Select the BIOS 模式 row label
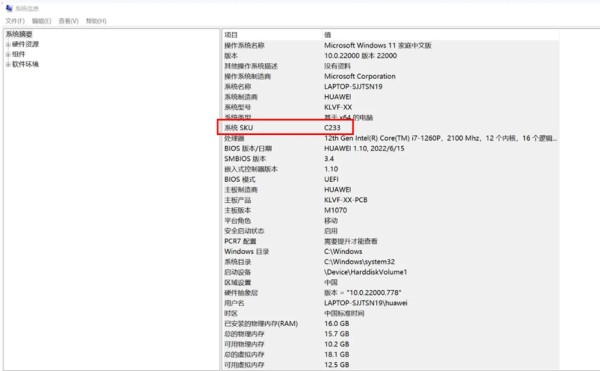 (240, 179)
